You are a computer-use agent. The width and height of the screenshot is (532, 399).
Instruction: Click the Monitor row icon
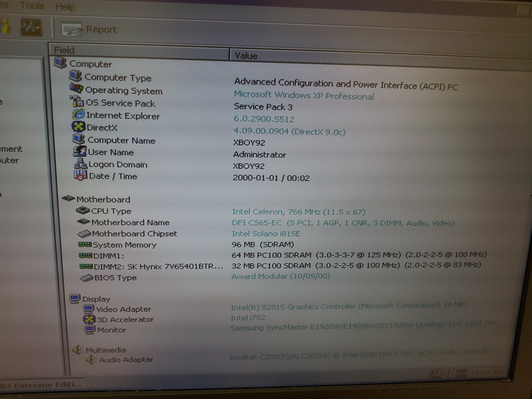tap(90, 330)
